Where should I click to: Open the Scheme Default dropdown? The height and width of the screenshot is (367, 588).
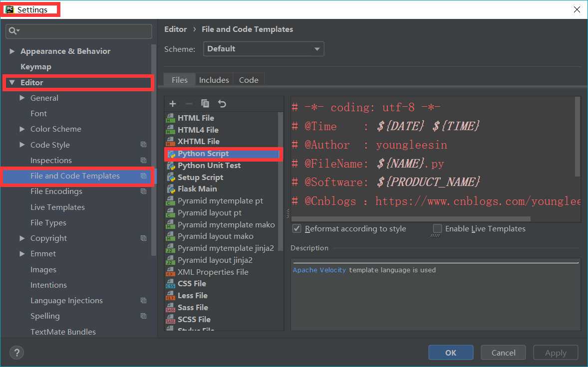[264, 49]
